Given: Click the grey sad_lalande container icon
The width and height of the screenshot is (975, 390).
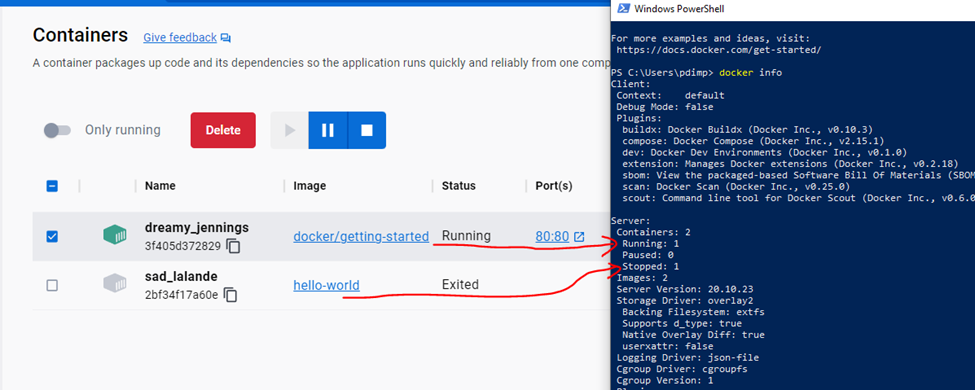Looking at the screenshot, I should coord(114,283).
